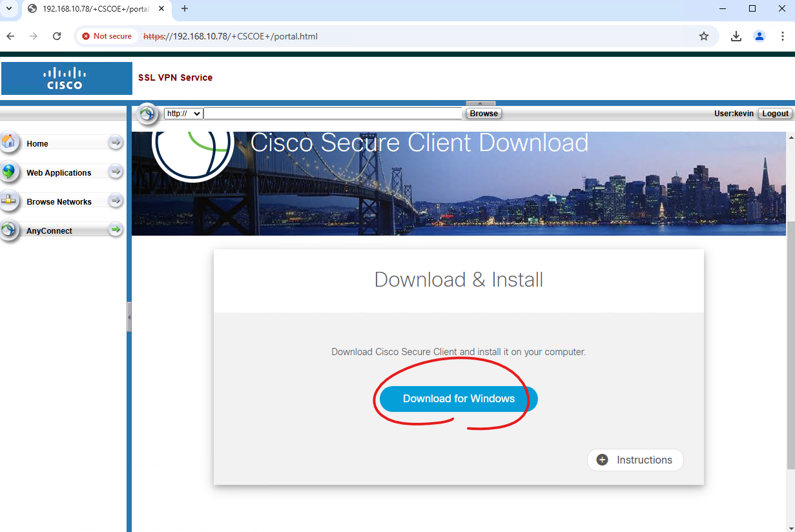Click the SSL VPN Service title
This screenshot has height=532, width=795.
click(x=175, y=77)
